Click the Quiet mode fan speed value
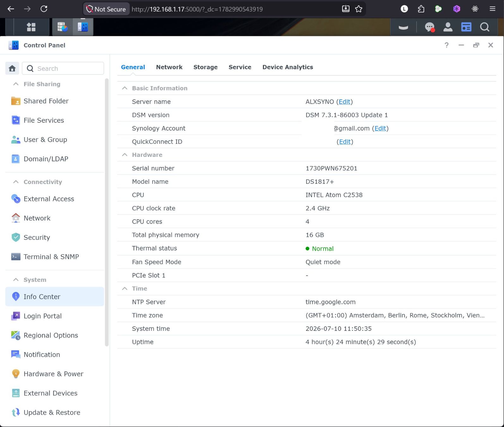 pyautogui.click(x=323, y=262)
